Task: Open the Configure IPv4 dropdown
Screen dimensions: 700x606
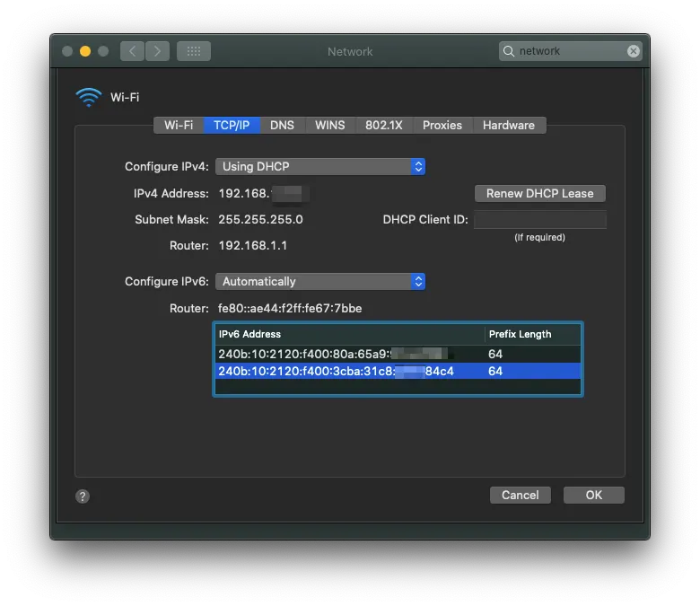Action: coord(319,166)
